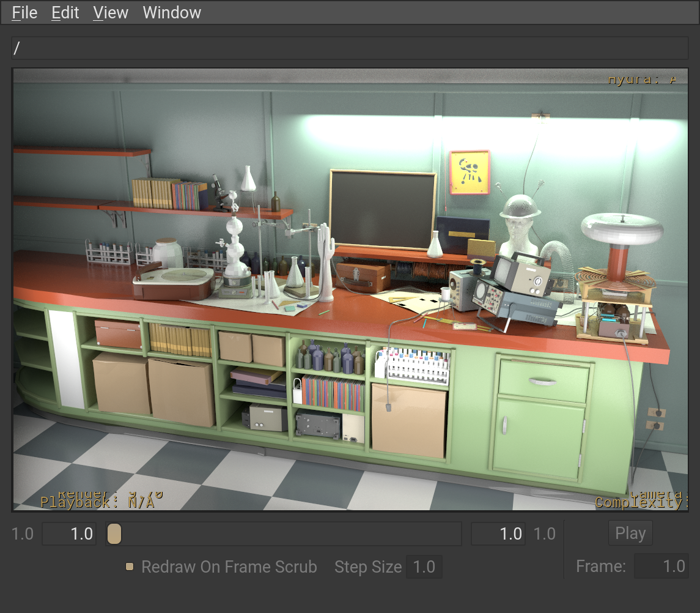700x613 pixels.
Task: Open the Edit menu
Action: point(64,12)
